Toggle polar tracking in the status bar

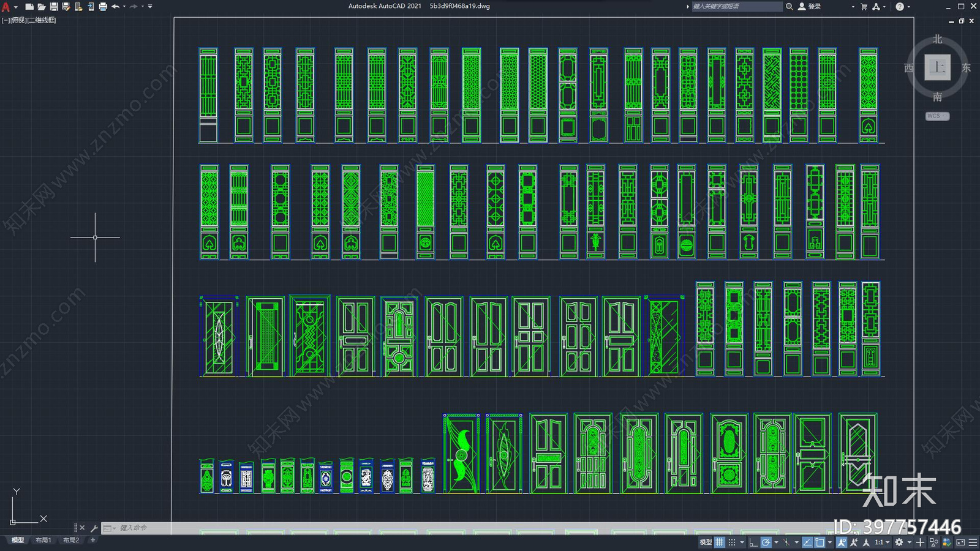[766, 542]
